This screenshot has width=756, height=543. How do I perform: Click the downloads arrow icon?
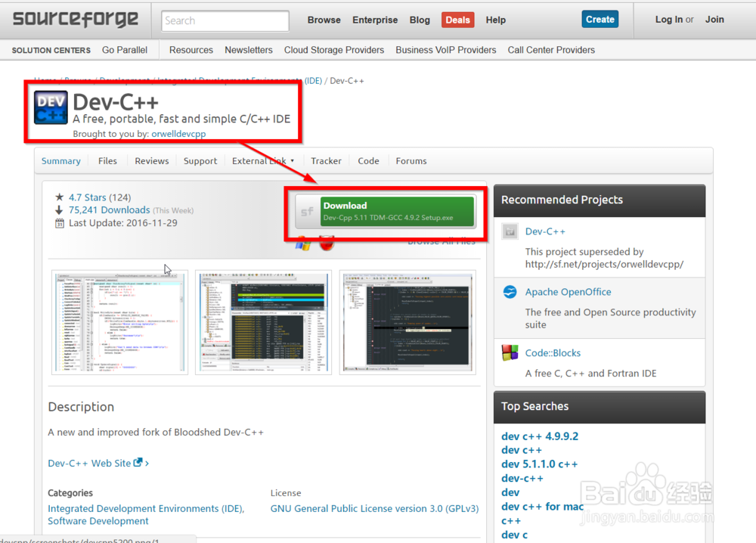click(x=60, y=209)
